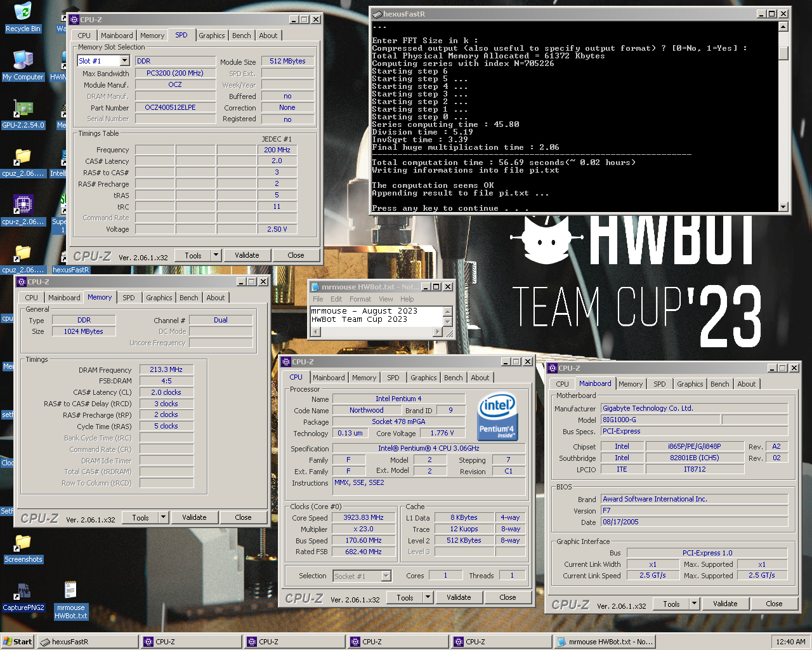Select Bench tab in CPU window
Screen dimensions: 812x650
coord(454,378)
